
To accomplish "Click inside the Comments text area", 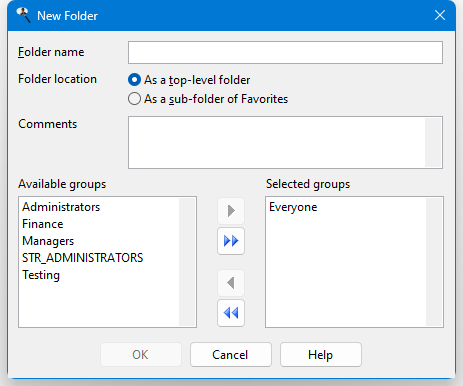I will pos(277,142).
